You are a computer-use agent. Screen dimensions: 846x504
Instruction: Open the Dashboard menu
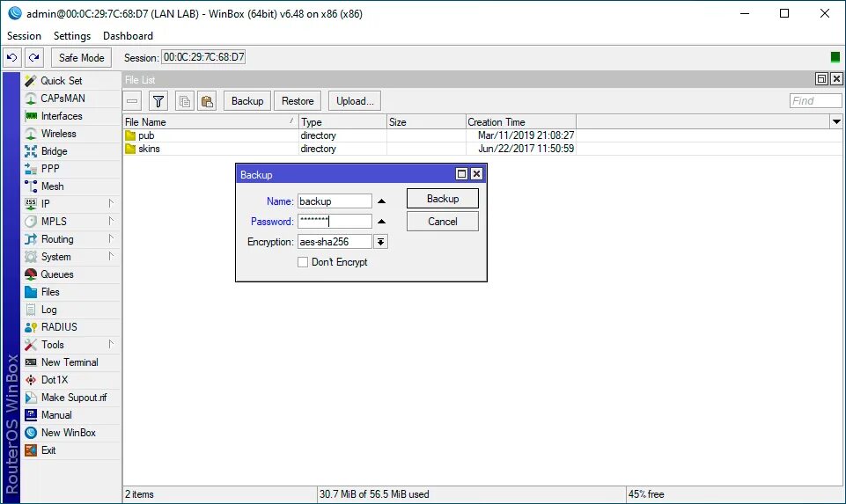point(128,35)
